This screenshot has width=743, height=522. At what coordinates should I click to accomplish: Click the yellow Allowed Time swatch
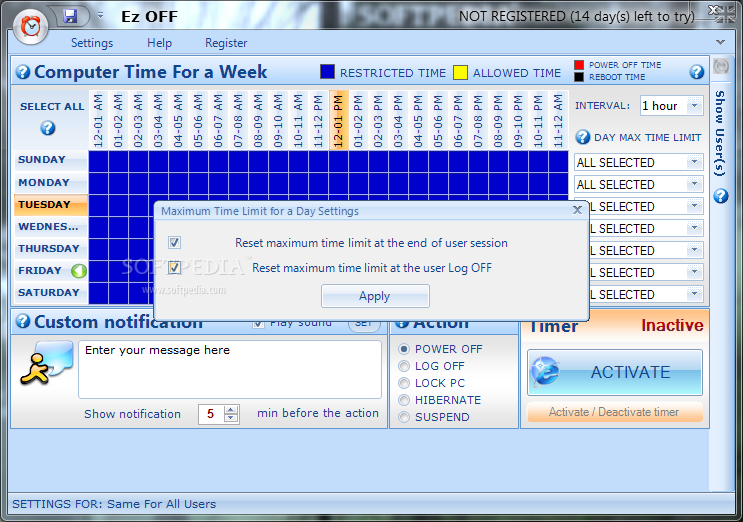click(x=460, y=72)
